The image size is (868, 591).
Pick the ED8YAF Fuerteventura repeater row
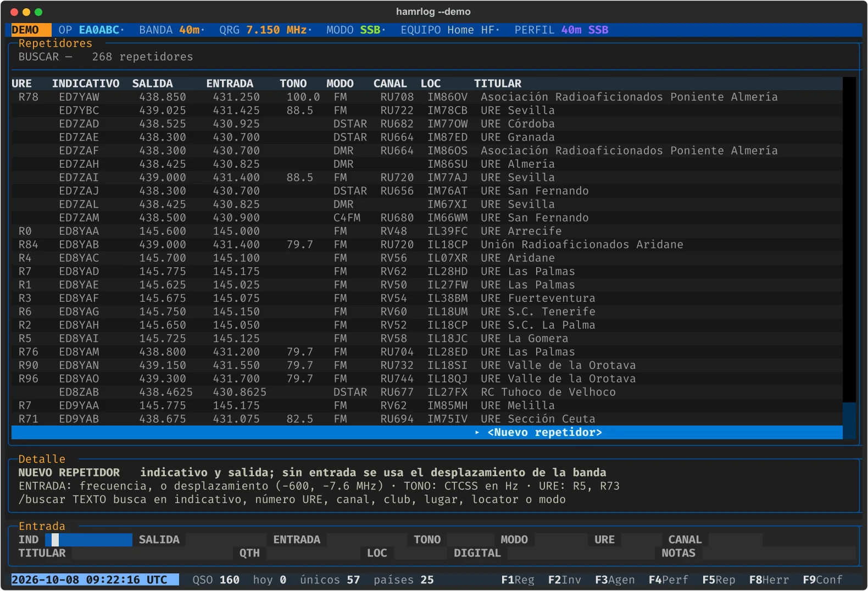click(427, 299)
